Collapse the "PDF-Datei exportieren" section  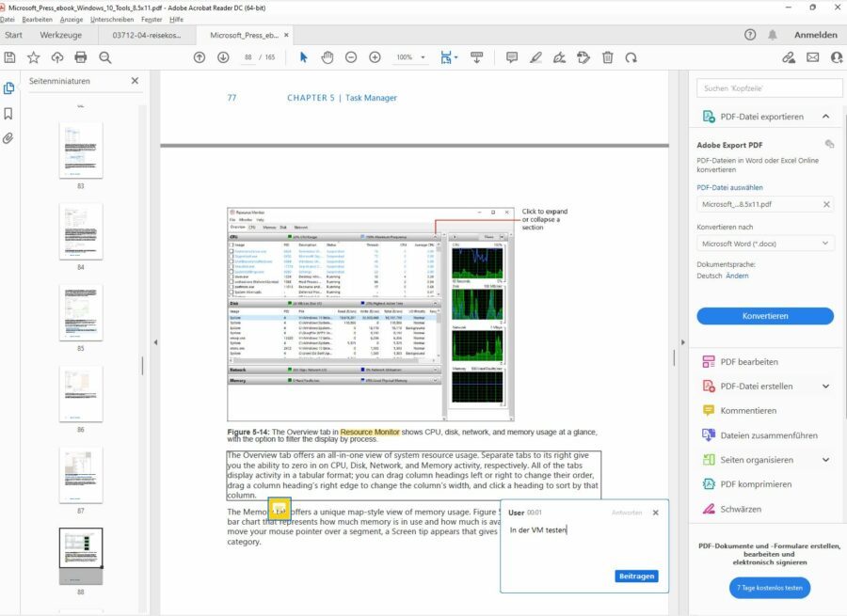(x=826, y=116)
